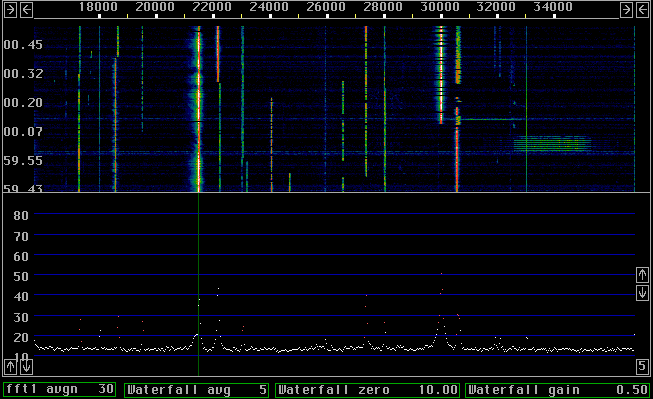Viewport: 653px width, 399px height.
Task: Click the striped green burst near 34000 in waterfall
Action: (552, 143)
